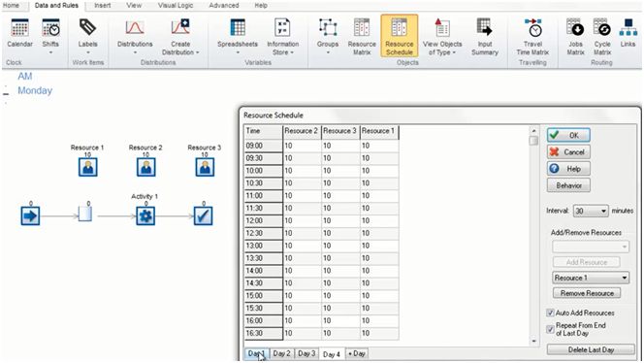The width and height of the screenshot is (644, 363).
Task: Expand the Shifts dropdown arrow
Action: (x=50, y=52)
